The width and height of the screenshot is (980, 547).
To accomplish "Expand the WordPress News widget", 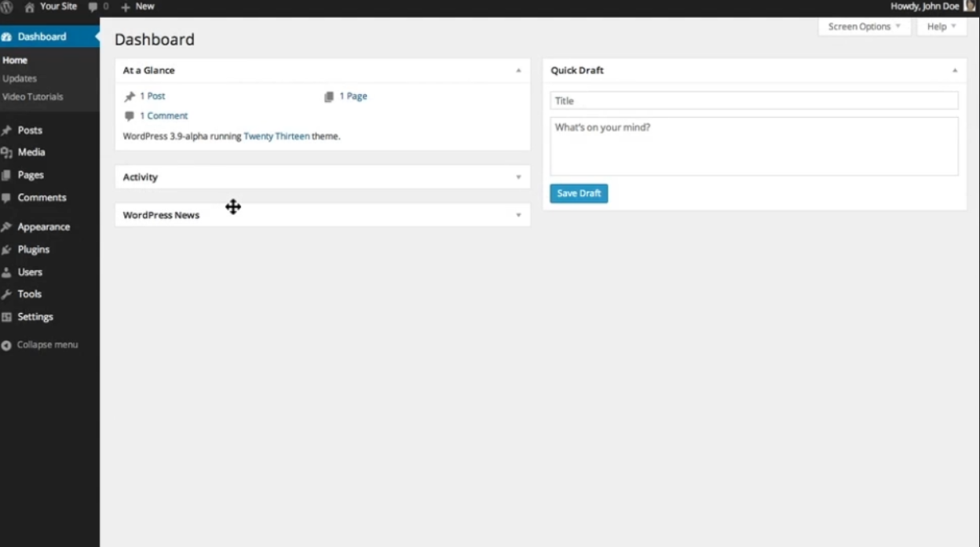I will (x=518, y=215).
